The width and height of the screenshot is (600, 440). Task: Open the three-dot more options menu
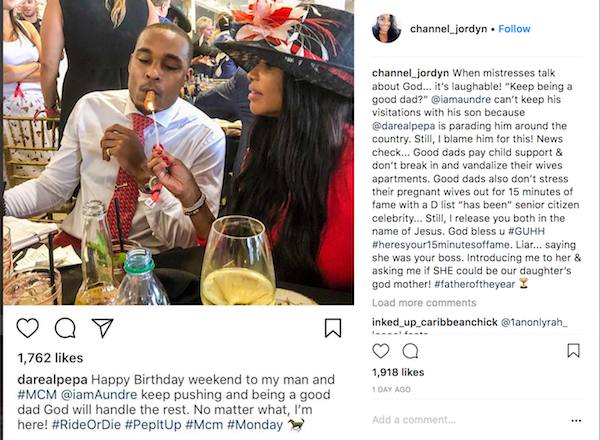[x=576, y=420]
